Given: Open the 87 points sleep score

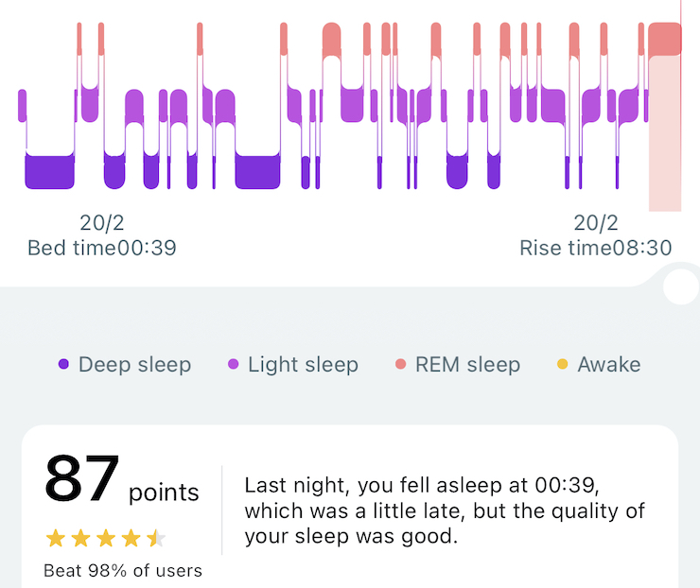Looking at the screenshot, I should point(121,480).
